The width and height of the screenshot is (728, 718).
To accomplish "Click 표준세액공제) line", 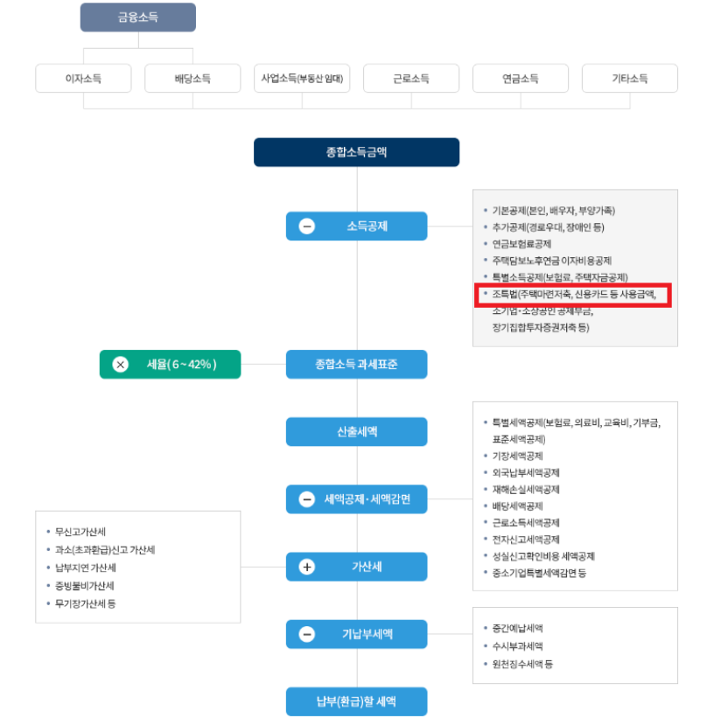I will point(519,440).
